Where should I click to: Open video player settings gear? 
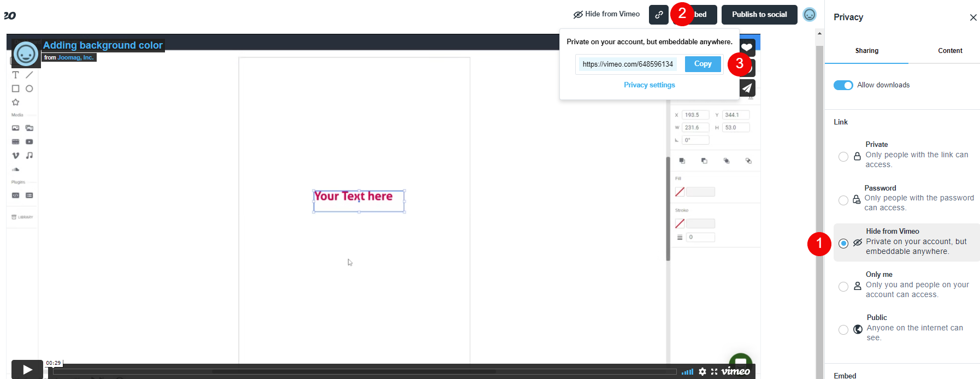(x=702, y=371)
